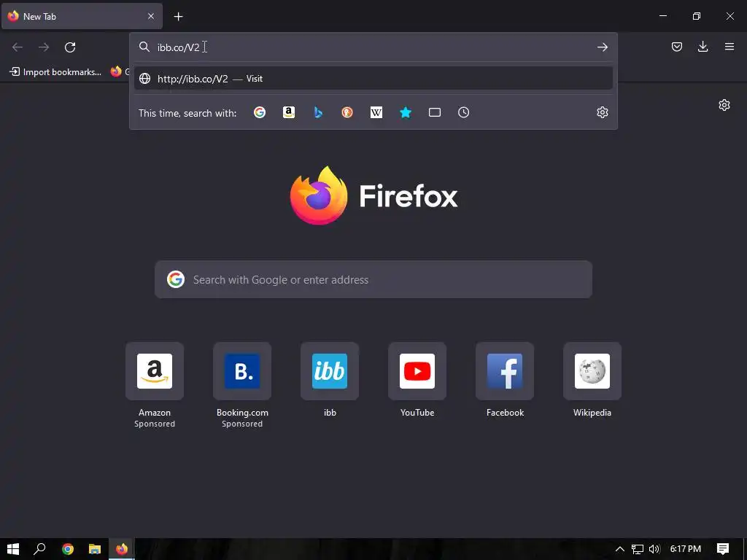This screenshot has height=560, width=747.
Task: Focus the Search with Google field
Action: [x=373, y=279]
